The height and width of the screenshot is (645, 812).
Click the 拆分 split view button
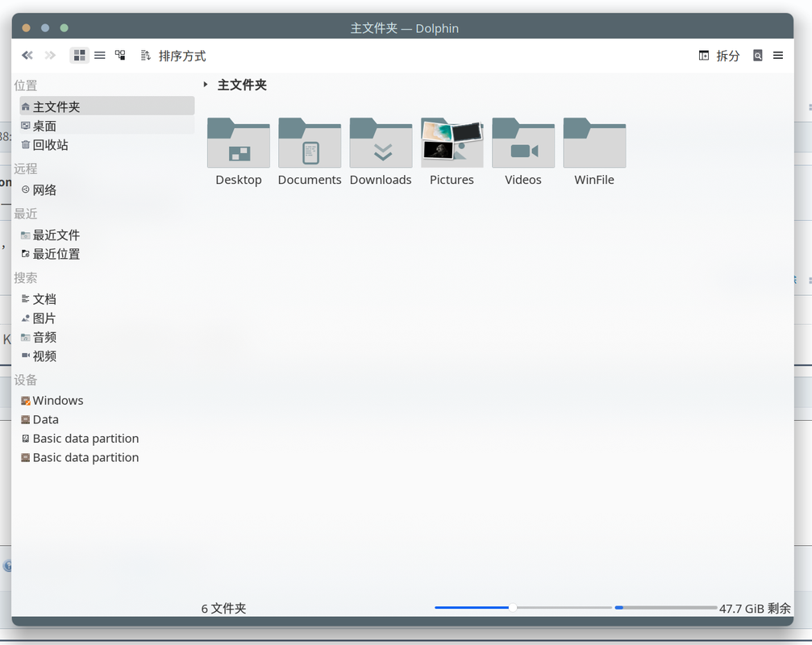coord(718,56)
